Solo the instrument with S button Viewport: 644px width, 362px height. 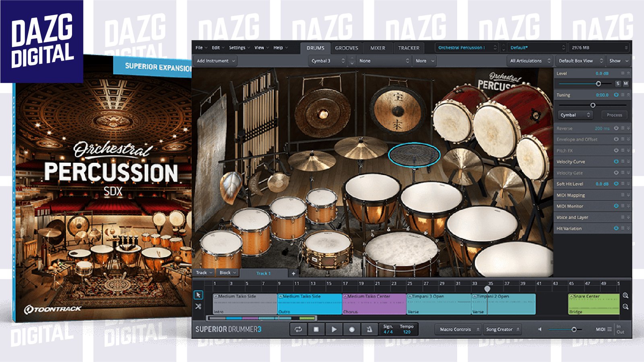(x=618, y=84)
